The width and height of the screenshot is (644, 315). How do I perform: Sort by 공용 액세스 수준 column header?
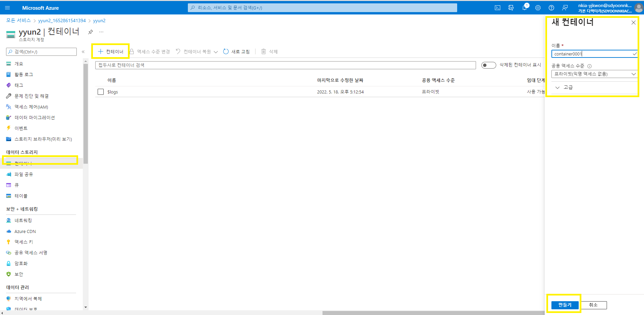438,80
